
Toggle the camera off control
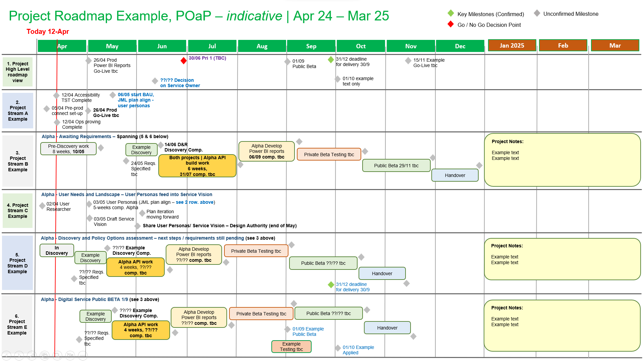point(70,356)
